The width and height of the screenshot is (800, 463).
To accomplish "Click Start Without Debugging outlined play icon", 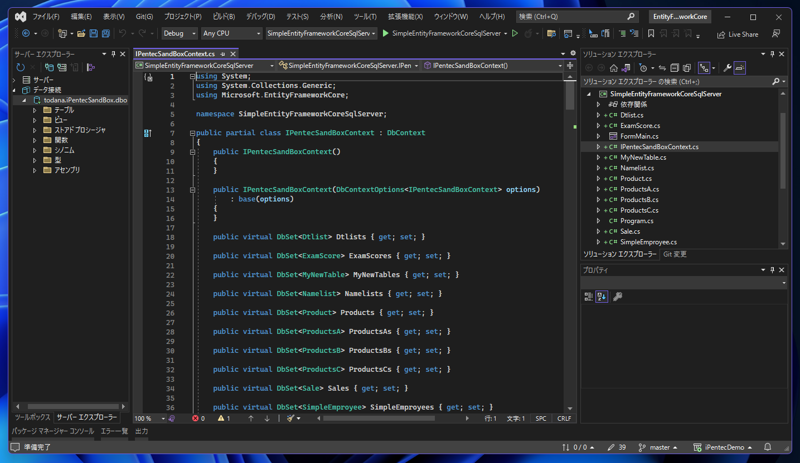I will coord(515,33).
